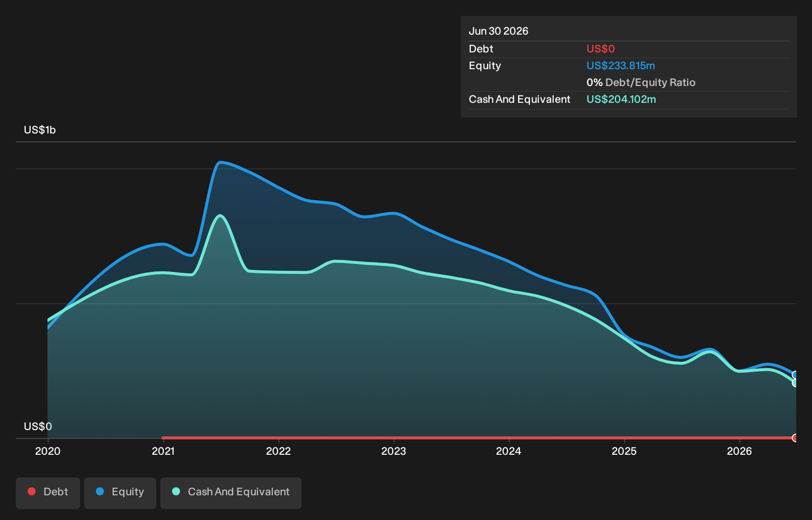Click the US$204.102m cash value
Image resolution: width=812 pixels, height=520 pixels.
click(x=621, y=99)
